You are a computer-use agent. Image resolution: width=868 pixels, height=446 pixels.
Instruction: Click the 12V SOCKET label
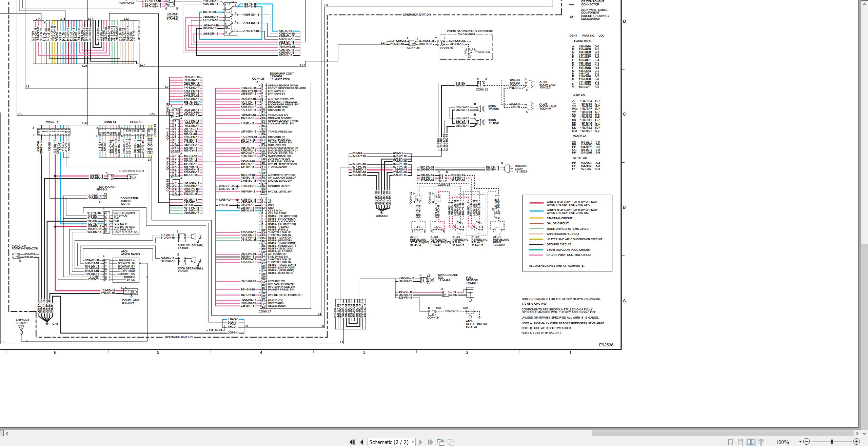pos(107,187)
